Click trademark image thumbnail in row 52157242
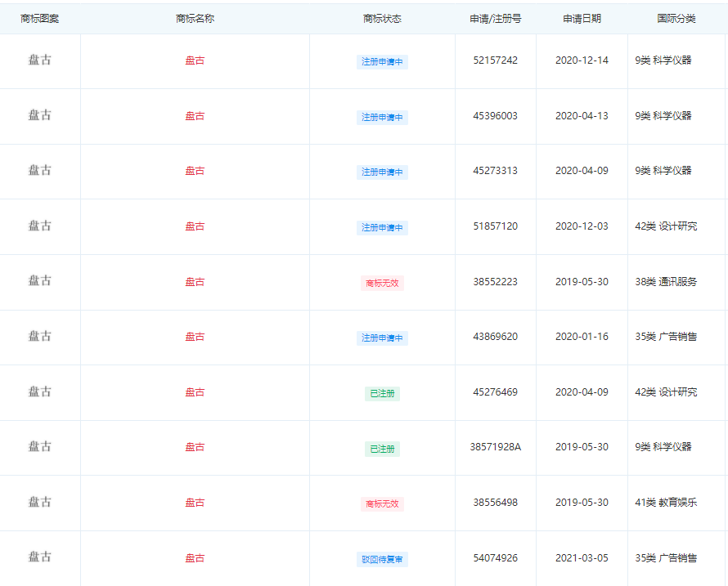Screen dimensions: 728x586 click(x=40, y=60)
